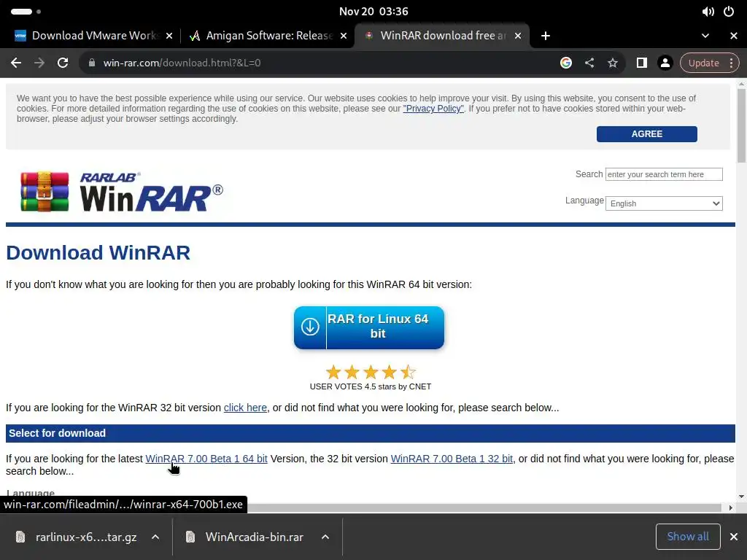
Task: Click the 'Select for download' header
Action: click(57, 433)
